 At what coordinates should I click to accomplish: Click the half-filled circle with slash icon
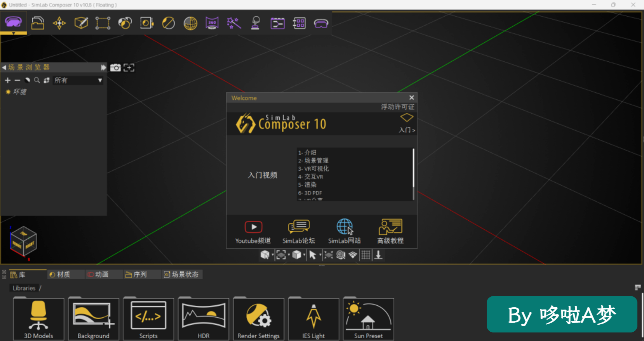(x=168, y=23)
